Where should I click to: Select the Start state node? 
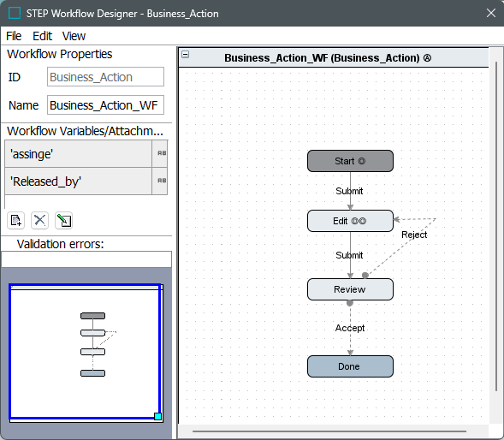(x=350, y=161)
